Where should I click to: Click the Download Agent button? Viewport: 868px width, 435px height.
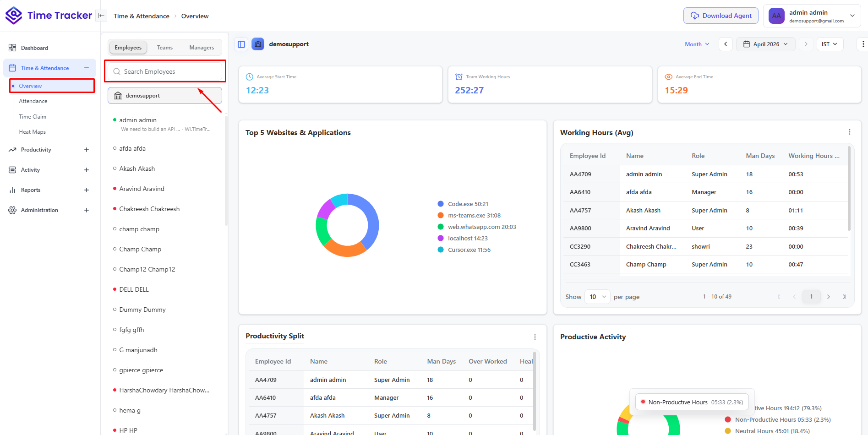point(721,16)
